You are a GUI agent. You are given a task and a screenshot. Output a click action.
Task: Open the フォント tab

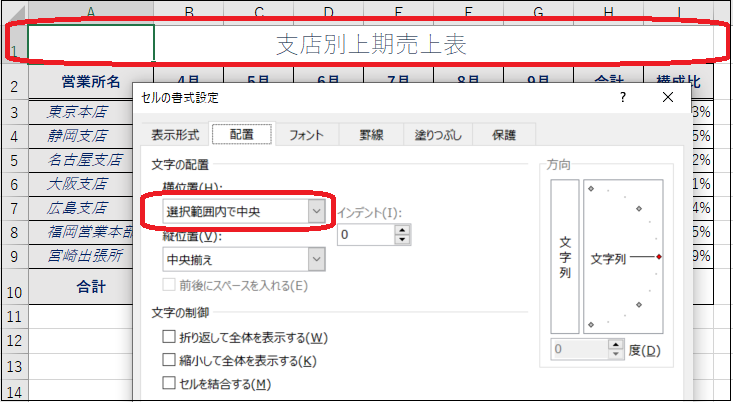click(306, 134)
